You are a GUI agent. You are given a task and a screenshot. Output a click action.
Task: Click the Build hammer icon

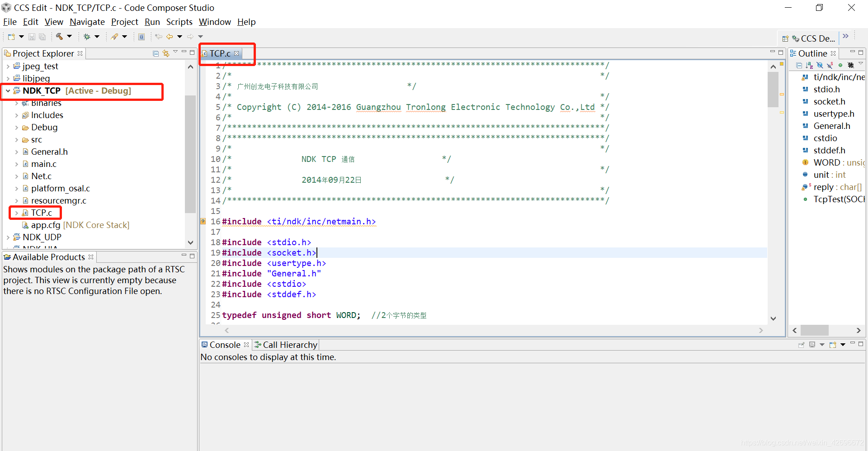[59, 37]
